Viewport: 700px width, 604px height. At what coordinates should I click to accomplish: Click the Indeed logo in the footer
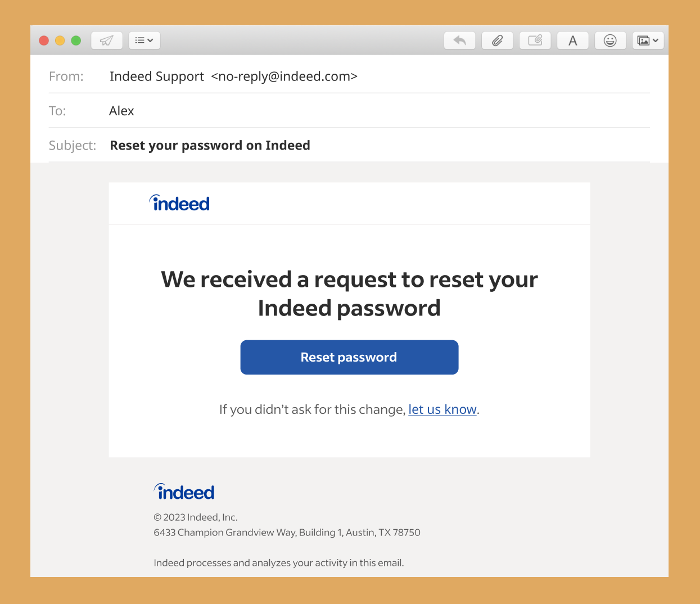tap(184, 492)
